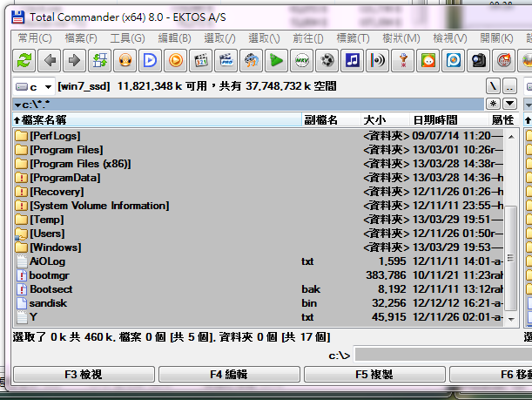Select the [Program Files (x86)] folder

point(259,164)
